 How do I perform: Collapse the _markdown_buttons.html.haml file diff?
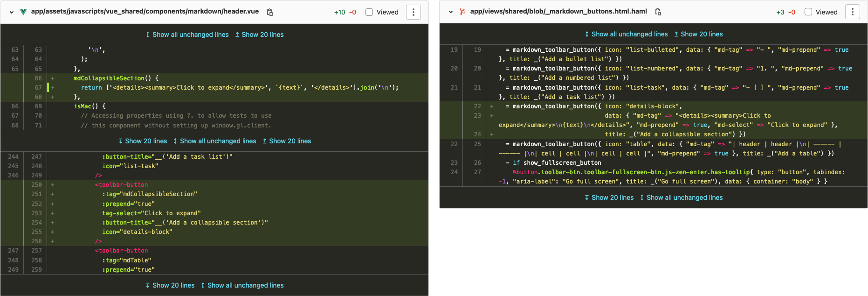(x=451, y=12)
